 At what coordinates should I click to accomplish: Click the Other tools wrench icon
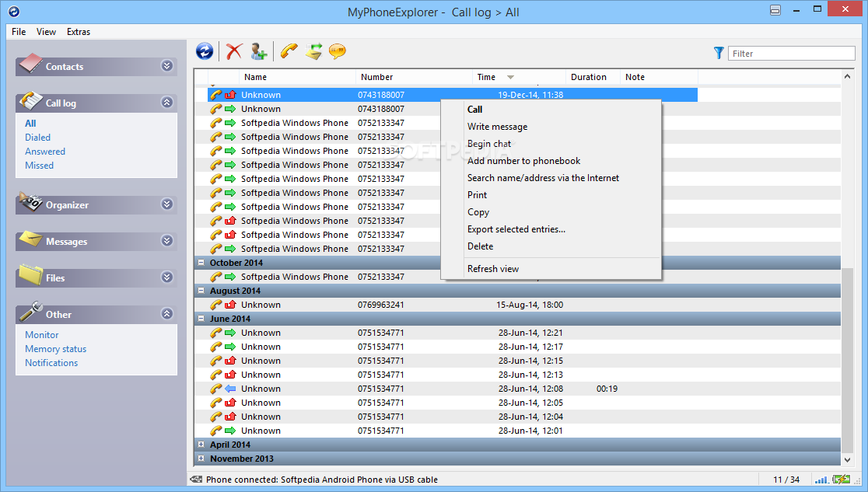tap(30, 312)
